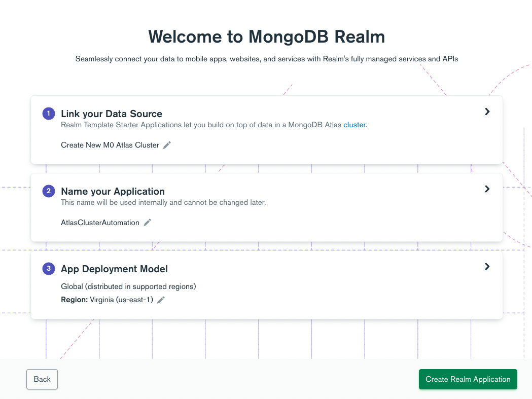Image resolution: width=532 pixels, height=399 pixels.
Task: Click the 'Seamlessly connect your data' subtitle
Action: [x=267, y=59]
